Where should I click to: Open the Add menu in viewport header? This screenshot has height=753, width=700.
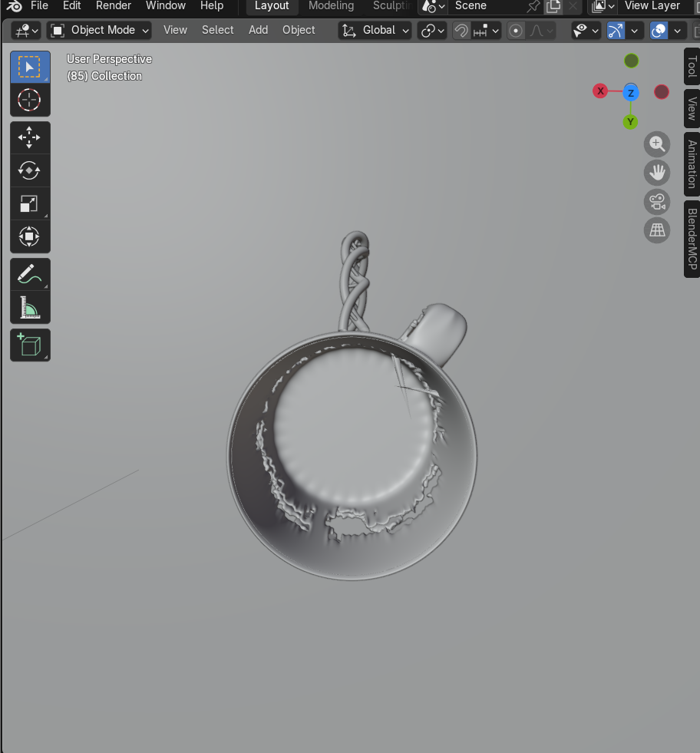258,31
